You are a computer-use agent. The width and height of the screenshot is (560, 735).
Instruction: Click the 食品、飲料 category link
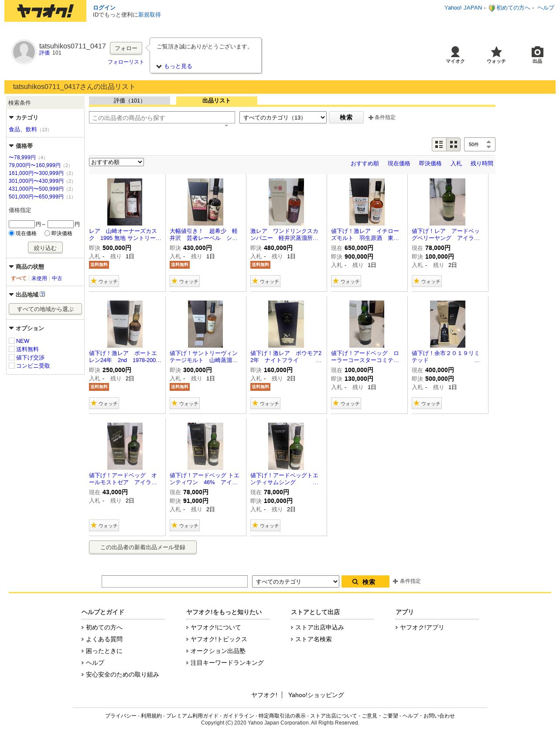23,130
